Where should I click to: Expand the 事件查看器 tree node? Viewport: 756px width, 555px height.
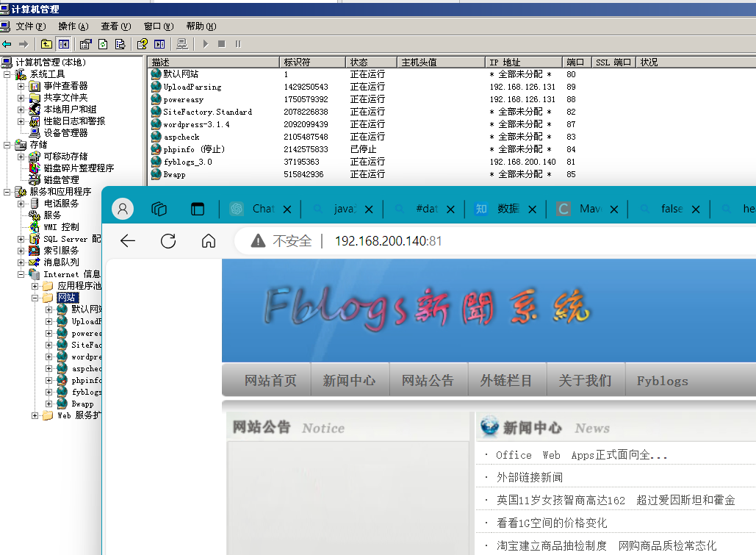20,87
